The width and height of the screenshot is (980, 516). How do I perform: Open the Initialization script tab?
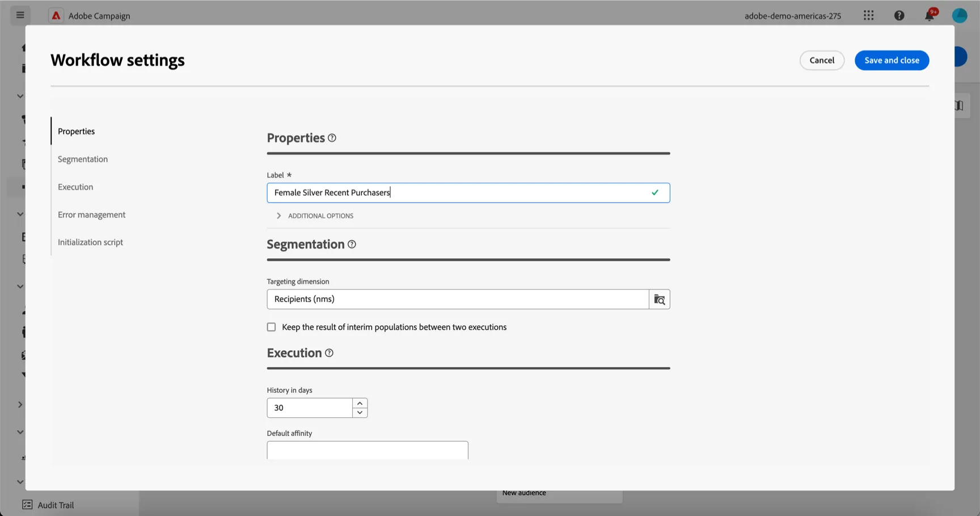point(90,242)
